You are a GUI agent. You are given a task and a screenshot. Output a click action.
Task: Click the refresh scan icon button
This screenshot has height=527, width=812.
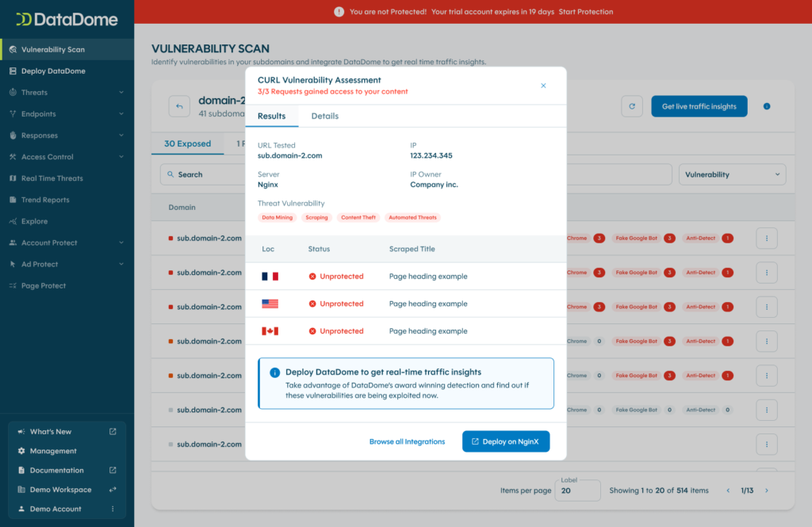pos(632,106)
